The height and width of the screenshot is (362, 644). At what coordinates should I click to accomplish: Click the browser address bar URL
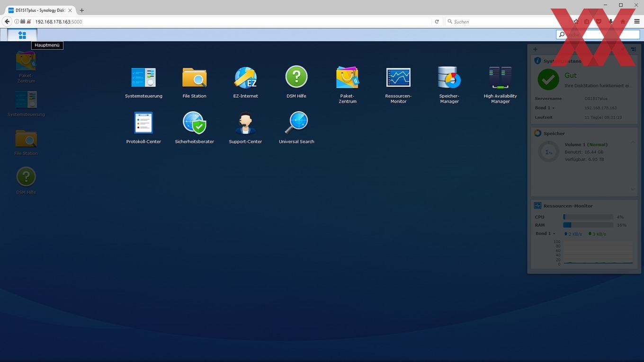pyautogui.click(x=59, y=22)
